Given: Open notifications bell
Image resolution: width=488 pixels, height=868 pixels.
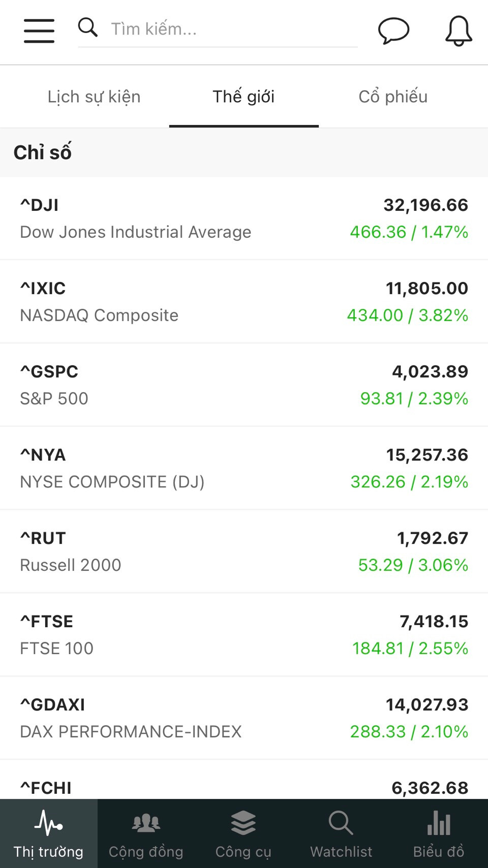Looking at the screenshot, I should coord(459,30).
